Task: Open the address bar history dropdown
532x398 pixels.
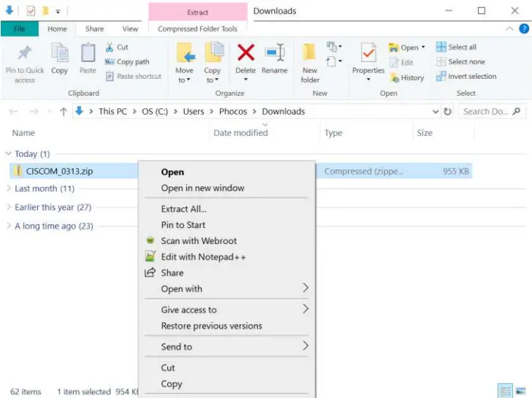Action: click(436, 112)
